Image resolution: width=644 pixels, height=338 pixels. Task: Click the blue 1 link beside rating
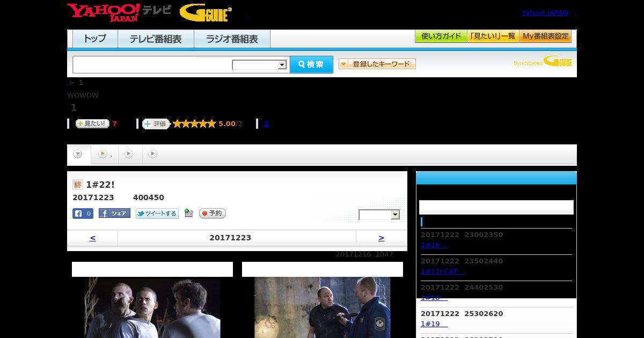point(266,124)
